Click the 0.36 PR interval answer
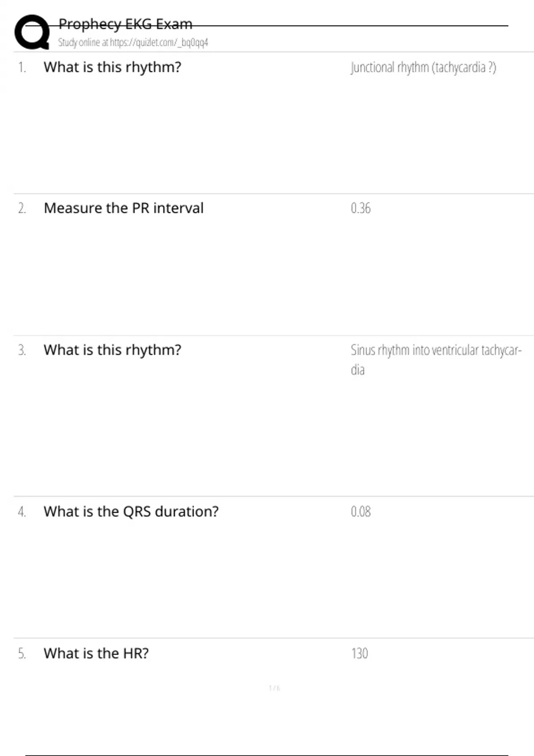 tap(360, 208)
